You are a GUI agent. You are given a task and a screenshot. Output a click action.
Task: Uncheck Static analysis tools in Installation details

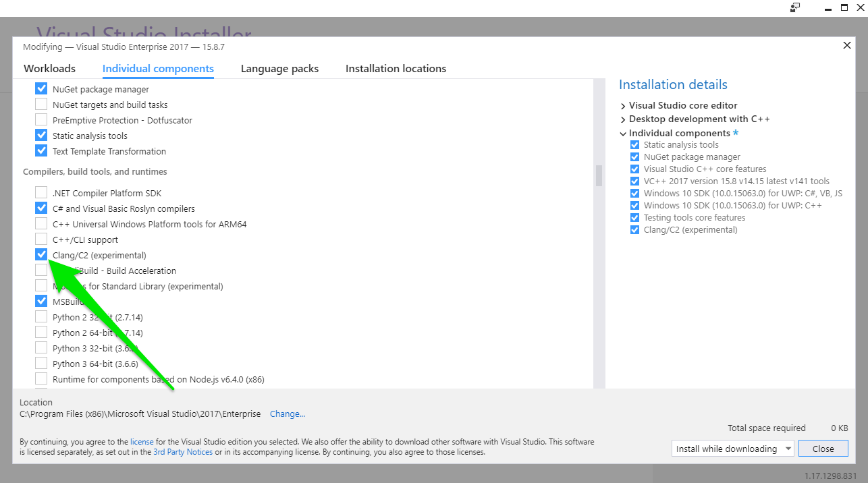pos(634,145)
